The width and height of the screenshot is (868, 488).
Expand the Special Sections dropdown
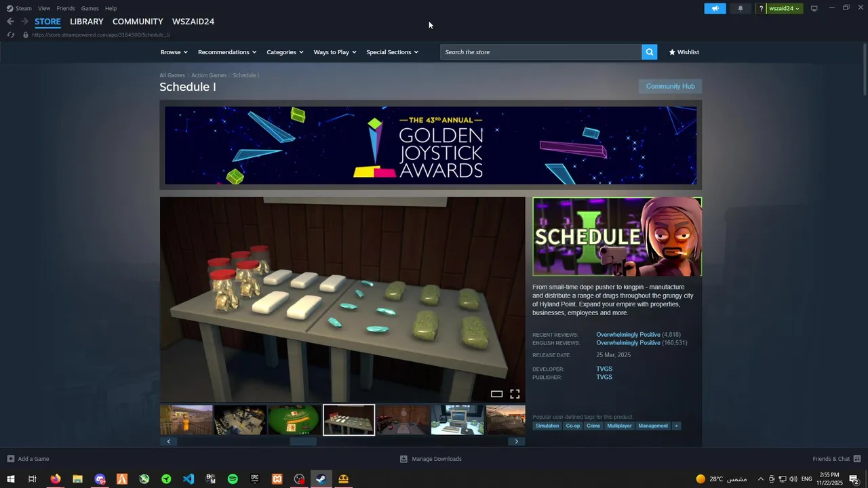coord(393,52)
